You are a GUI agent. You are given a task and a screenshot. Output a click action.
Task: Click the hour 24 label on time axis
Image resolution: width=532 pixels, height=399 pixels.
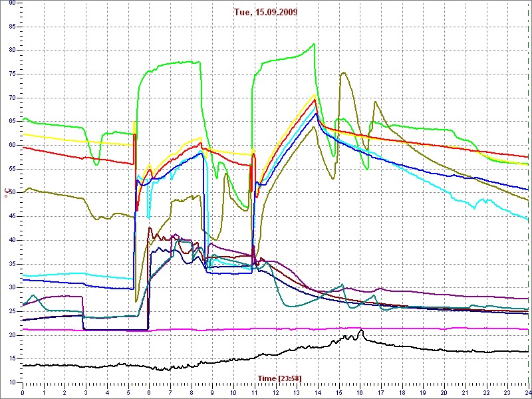(x=527, y=392)
